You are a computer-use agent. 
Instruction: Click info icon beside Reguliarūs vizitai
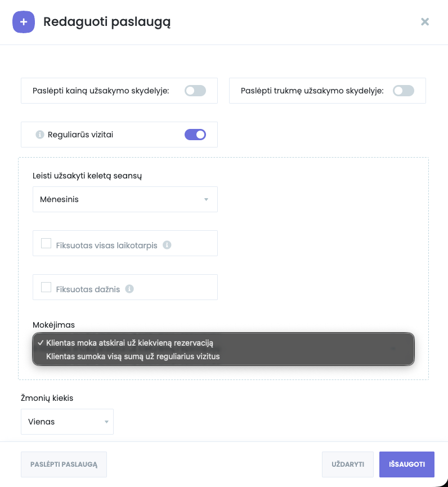[x=40, y=135]
